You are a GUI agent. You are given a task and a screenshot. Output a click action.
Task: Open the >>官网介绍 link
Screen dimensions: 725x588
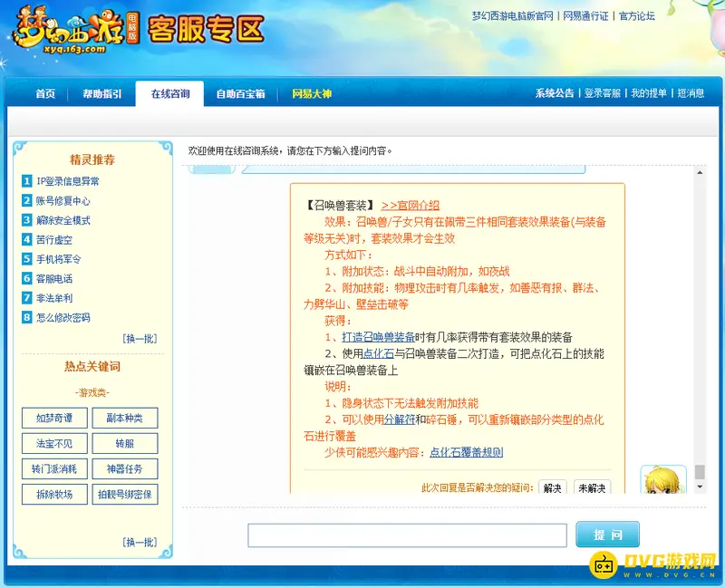click(411, 206)
